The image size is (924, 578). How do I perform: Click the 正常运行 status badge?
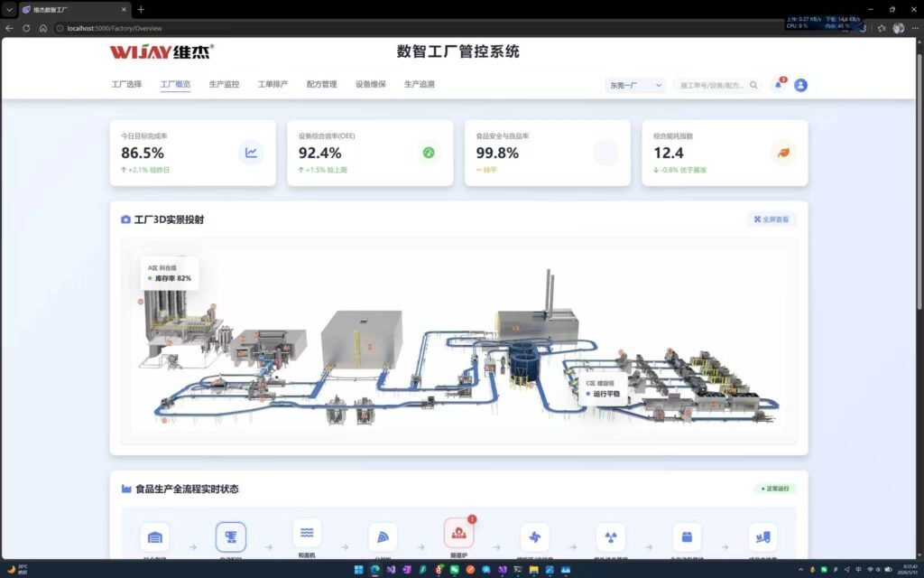tap(775, 489)
